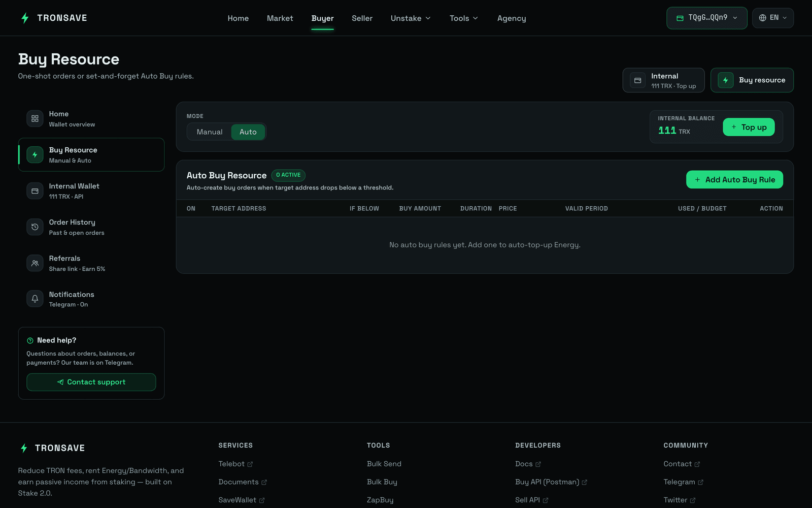Select the Buyer nav tab

[x=323, y=18]
